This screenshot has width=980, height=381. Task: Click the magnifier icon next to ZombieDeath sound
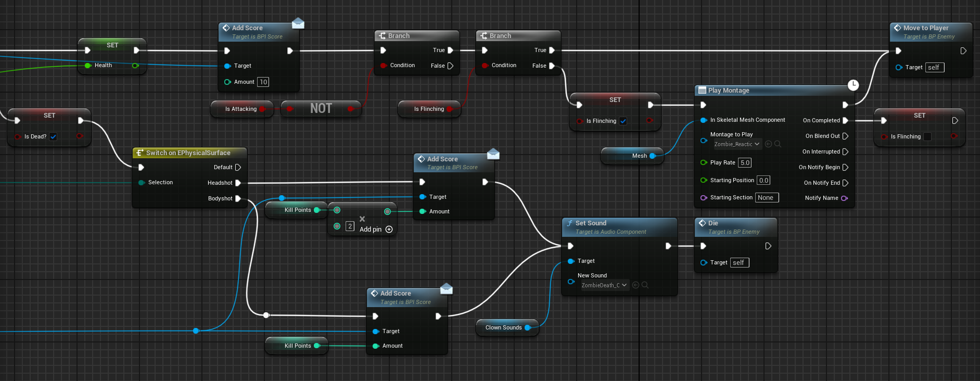click(645, 285)
